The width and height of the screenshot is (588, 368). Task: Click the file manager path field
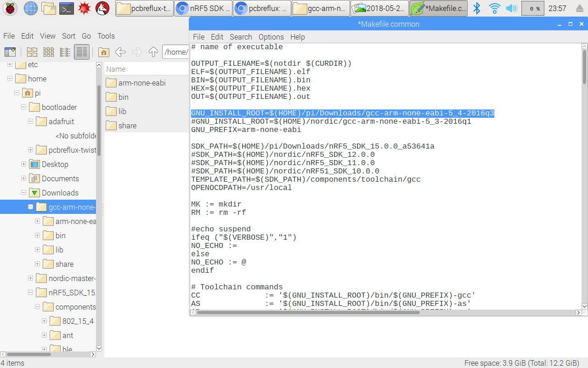point(175,52)
